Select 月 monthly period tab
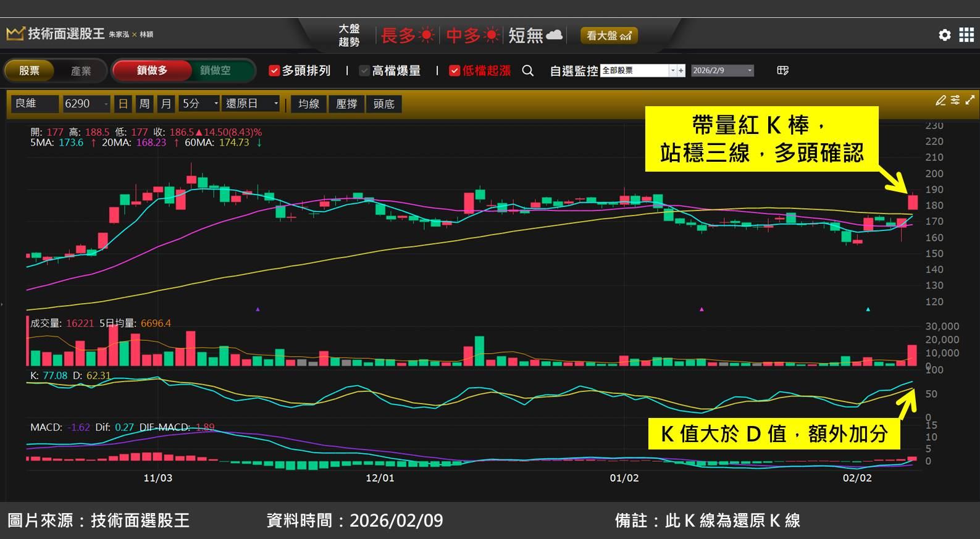 click(165, 104)
